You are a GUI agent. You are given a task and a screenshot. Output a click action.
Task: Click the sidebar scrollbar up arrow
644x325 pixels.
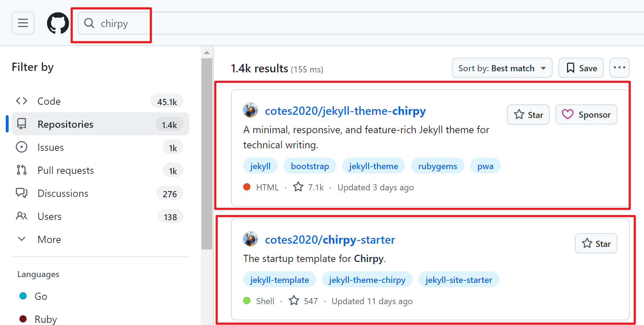[207, 53]
